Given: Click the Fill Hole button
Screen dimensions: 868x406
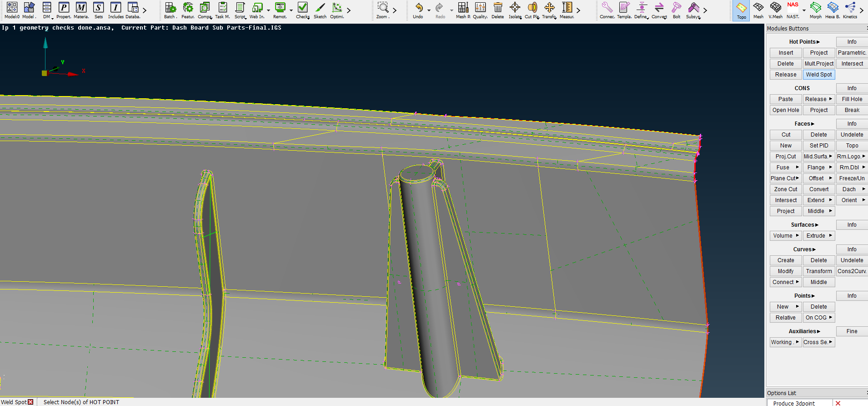Looking at the screenshot, I should point(852,99).
